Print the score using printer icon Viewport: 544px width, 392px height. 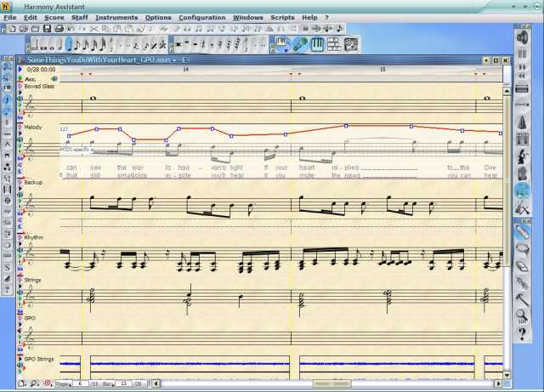[x=59, y=29]
